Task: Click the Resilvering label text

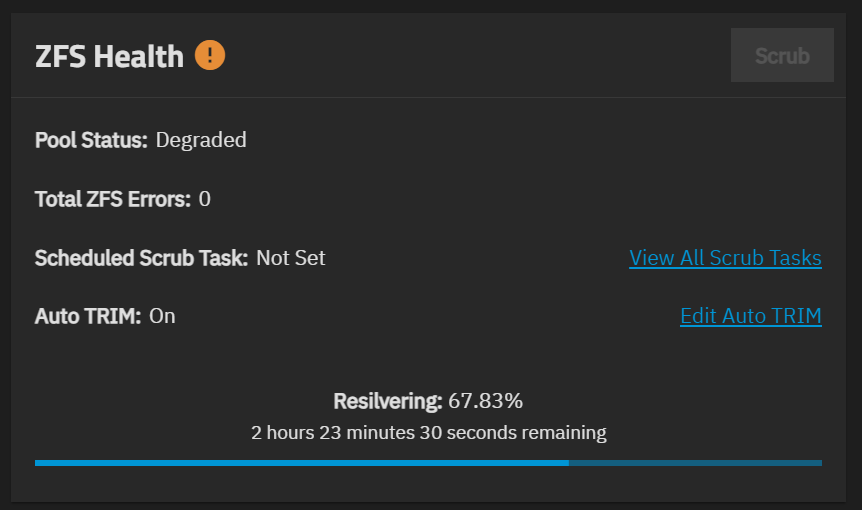Action: pos(388,401)
